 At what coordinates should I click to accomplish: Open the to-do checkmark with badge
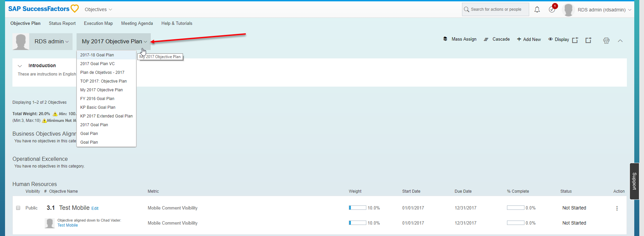tap(552, 9)
